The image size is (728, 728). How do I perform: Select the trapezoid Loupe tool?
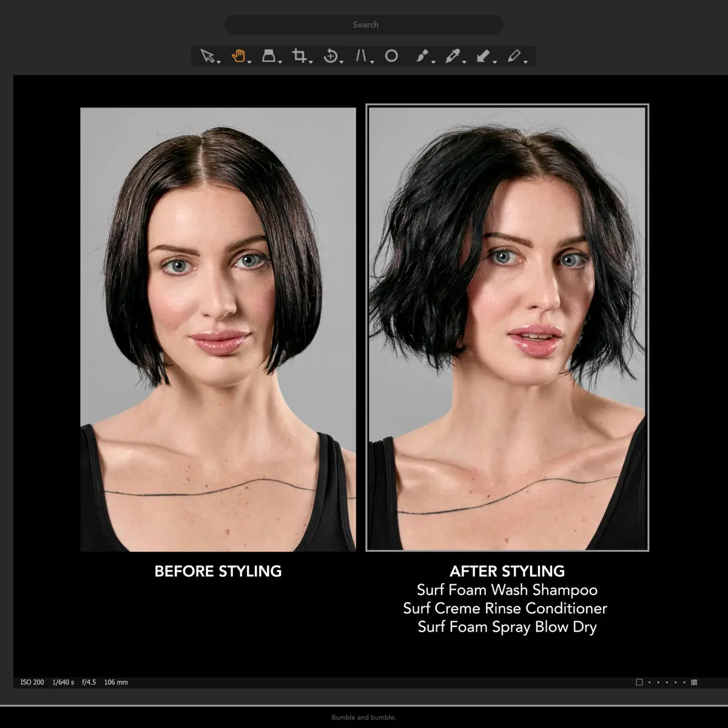tap(268, 56)
